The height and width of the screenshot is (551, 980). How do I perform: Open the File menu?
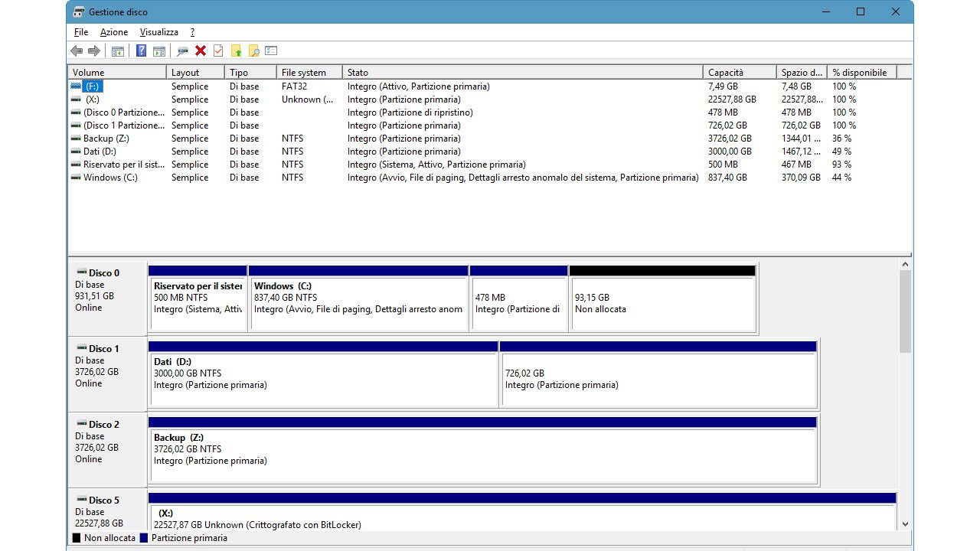point(81,32)
